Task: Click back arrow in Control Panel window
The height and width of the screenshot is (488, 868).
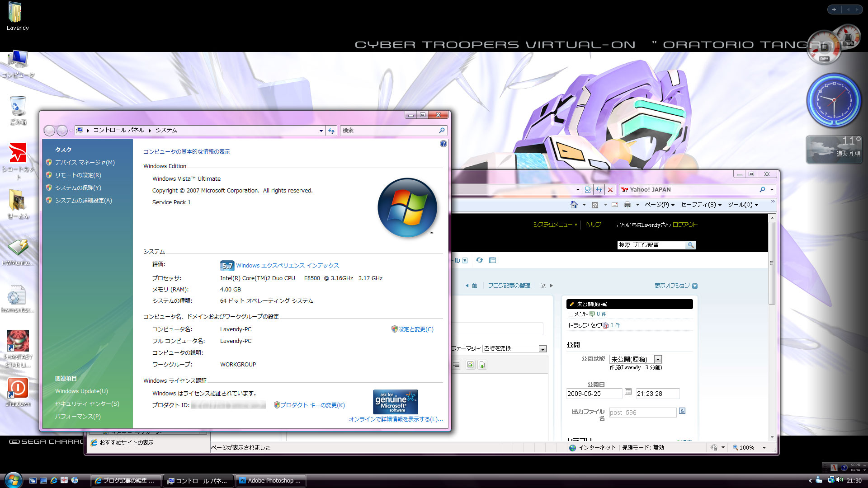Action: (49, 131)
